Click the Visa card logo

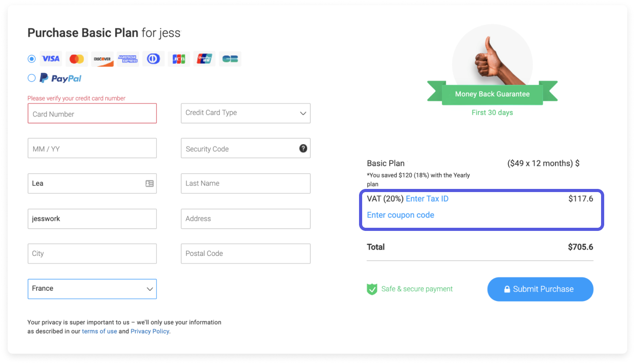51,59
